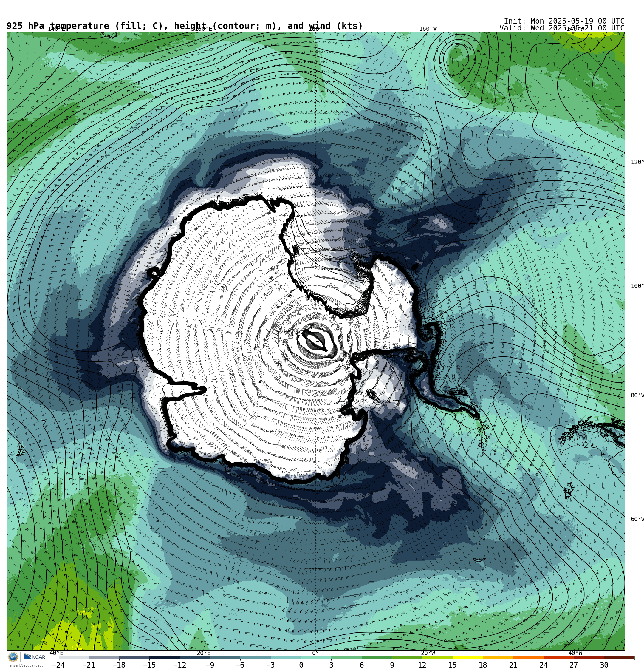Click the 9 colorbar tick label
The height and width of the screenshot is (669, 644).
coord(392,665)
